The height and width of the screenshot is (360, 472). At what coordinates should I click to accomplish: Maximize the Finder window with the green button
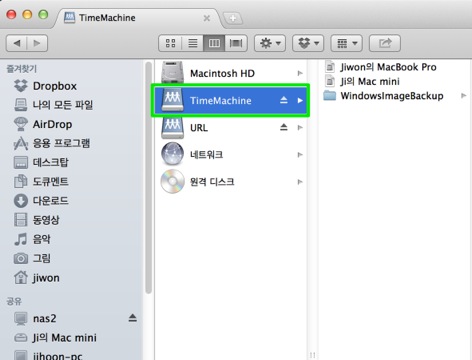click(x=43, y=14)
